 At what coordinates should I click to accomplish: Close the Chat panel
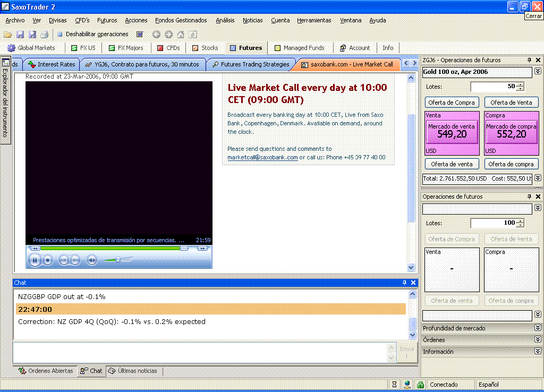coord(413,283)
